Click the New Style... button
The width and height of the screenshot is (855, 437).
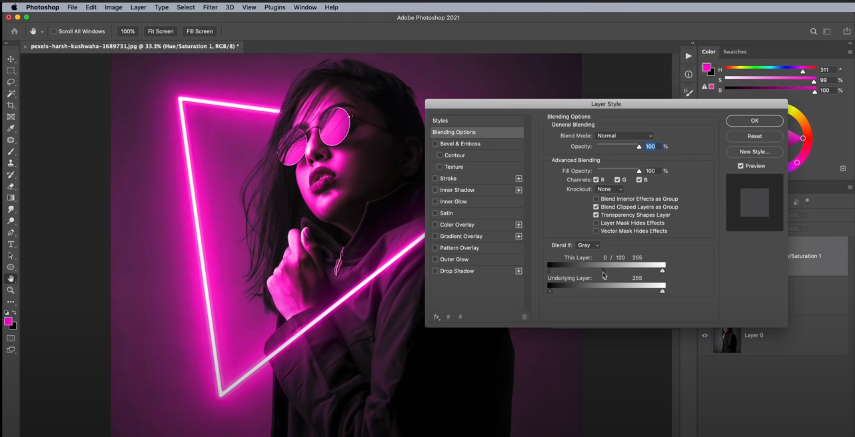pos(755,151)
